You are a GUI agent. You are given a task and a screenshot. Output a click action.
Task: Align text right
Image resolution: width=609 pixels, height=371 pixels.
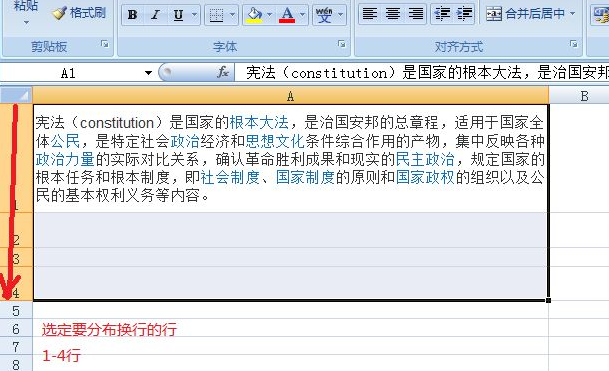click(x=416, y=14)
